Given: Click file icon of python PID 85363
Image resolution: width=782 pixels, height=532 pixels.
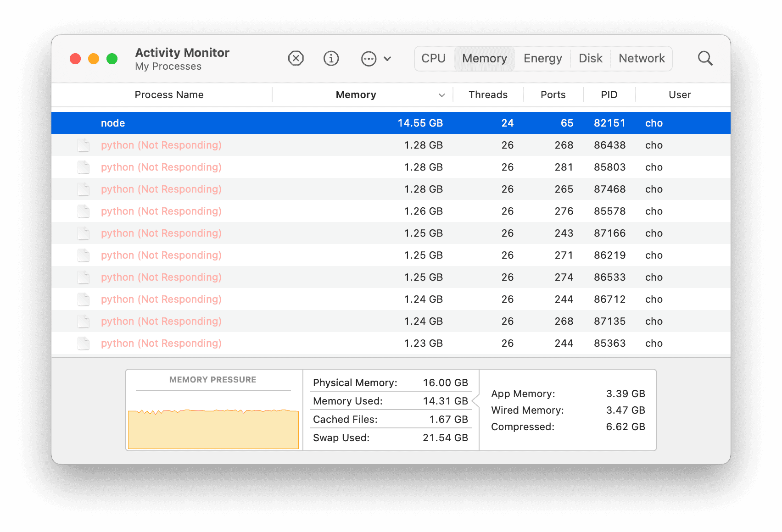Looking at the screenshot, I should pyautogui.click(x=84, y=344).
